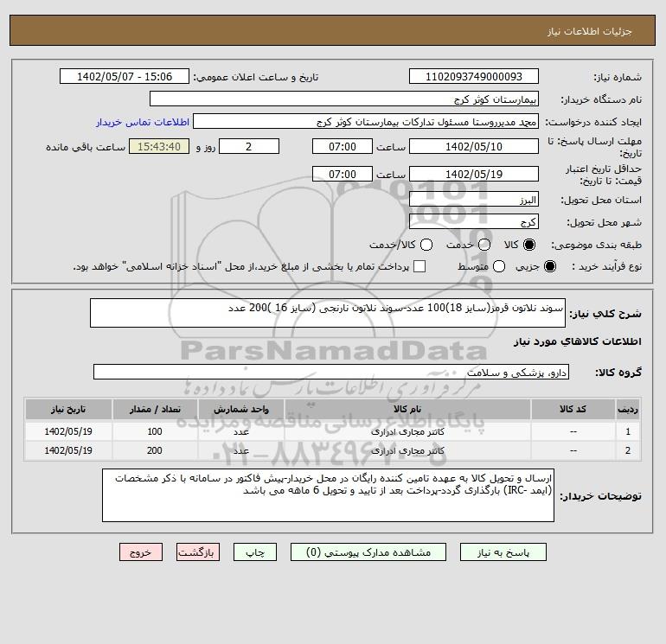Click quantity 100 in row 1
Image resolution: width=666 pixels, height=644 pixels.
[155, 431]
